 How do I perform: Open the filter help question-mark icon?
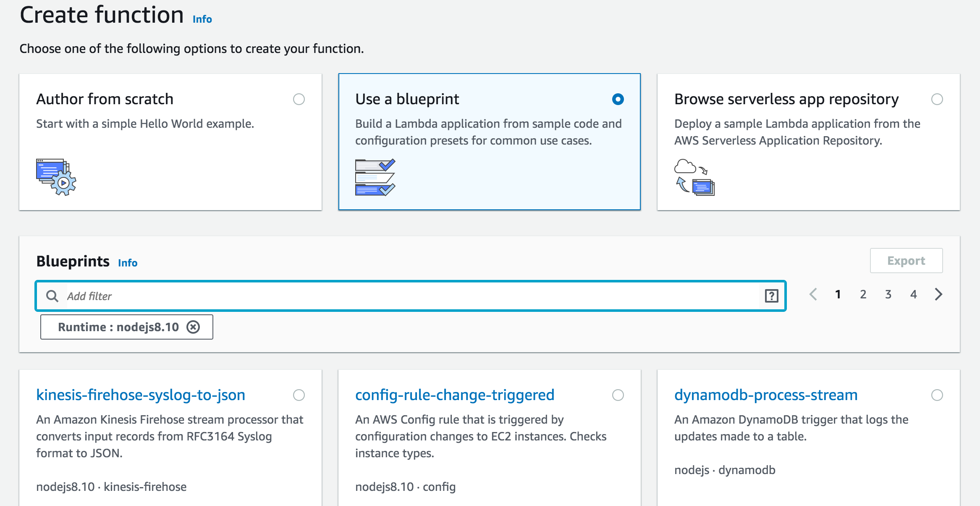click(771, 296)
